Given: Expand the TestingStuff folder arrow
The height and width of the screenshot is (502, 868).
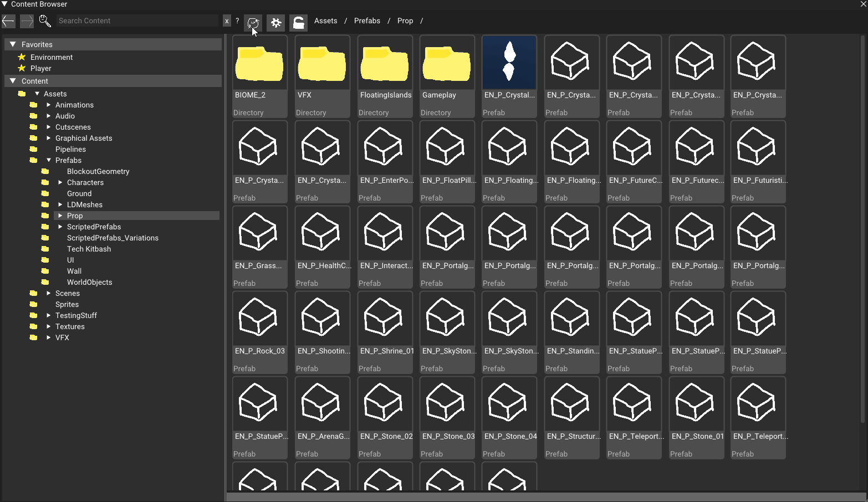Looking at the screenshot, I should (x=49, y=315).
